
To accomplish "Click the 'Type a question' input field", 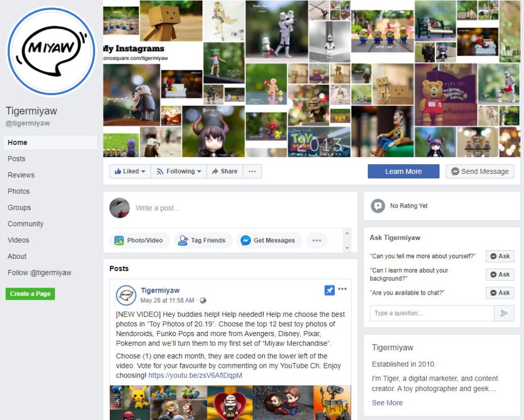I will [432, 313].
